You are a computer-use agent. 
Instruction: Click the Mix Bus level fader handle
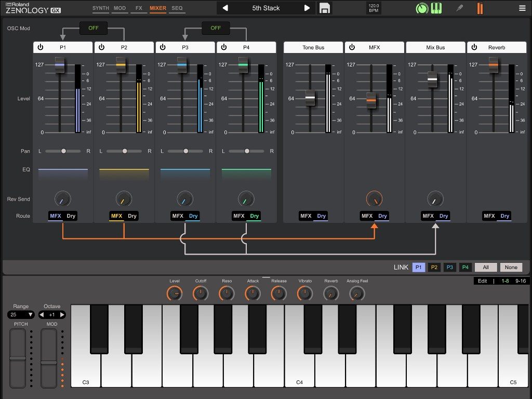click(x=432, y=79)
